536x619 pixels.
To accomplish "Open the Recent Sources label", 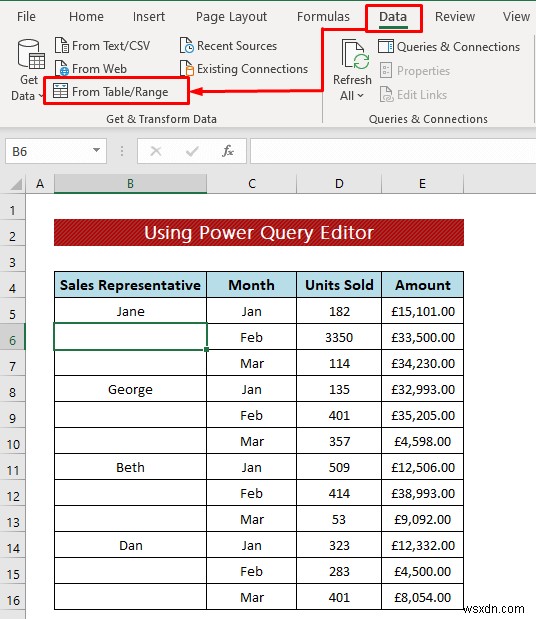I will [x=237, y=46].
